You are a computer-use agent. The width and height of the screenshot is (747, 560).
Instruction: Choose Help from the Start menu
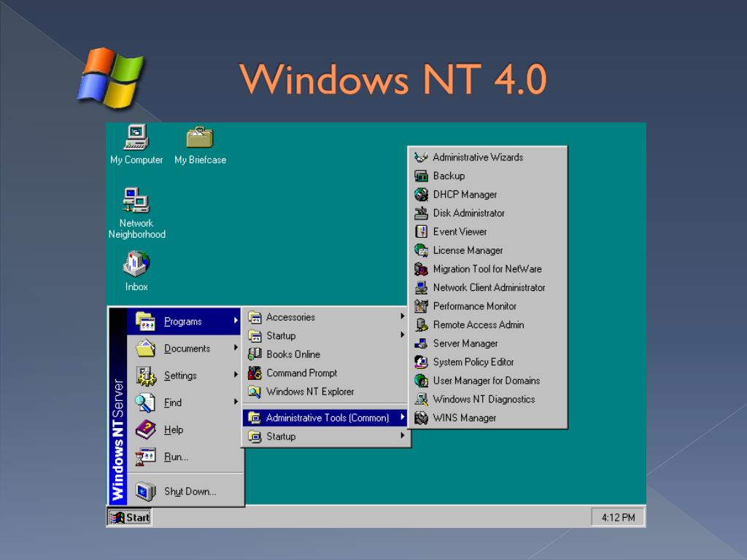coord(184,429)
